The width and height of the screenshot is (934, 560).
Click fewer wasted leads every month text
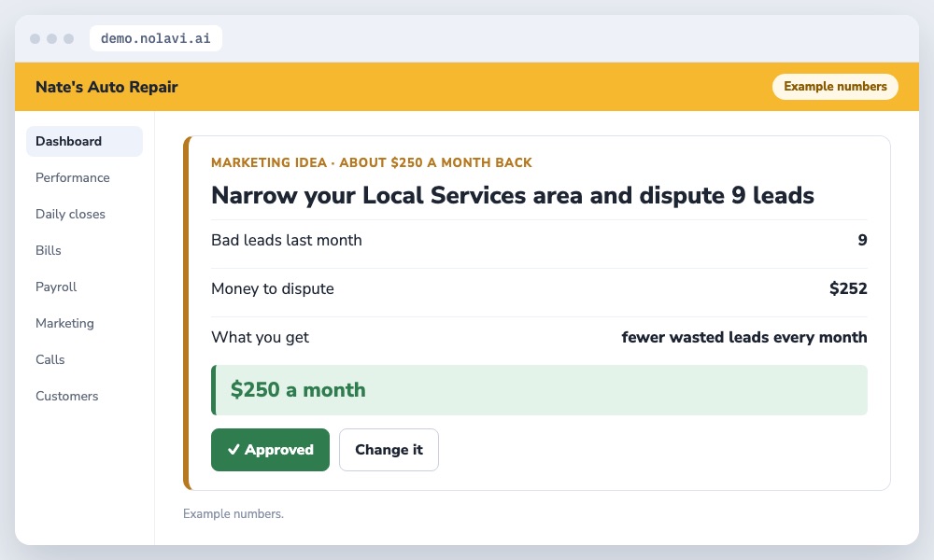coord(744,337)
